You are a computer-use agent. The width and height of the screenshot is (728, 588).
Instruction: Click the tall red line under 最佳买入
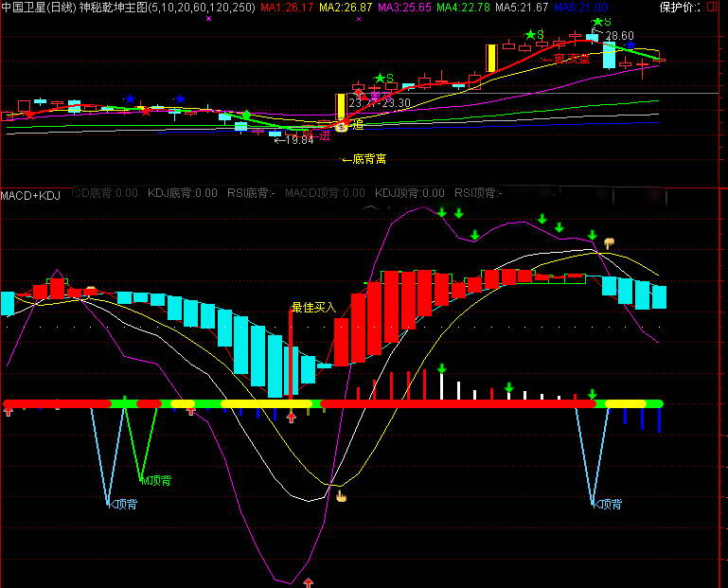[291, 354]
